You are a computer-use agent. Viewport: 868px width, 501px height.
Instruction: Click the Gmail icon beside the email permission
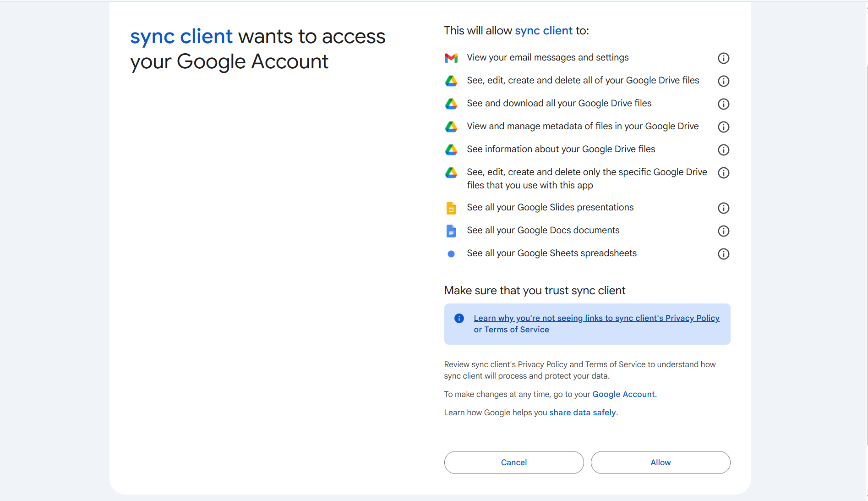(x=451, y=58)
